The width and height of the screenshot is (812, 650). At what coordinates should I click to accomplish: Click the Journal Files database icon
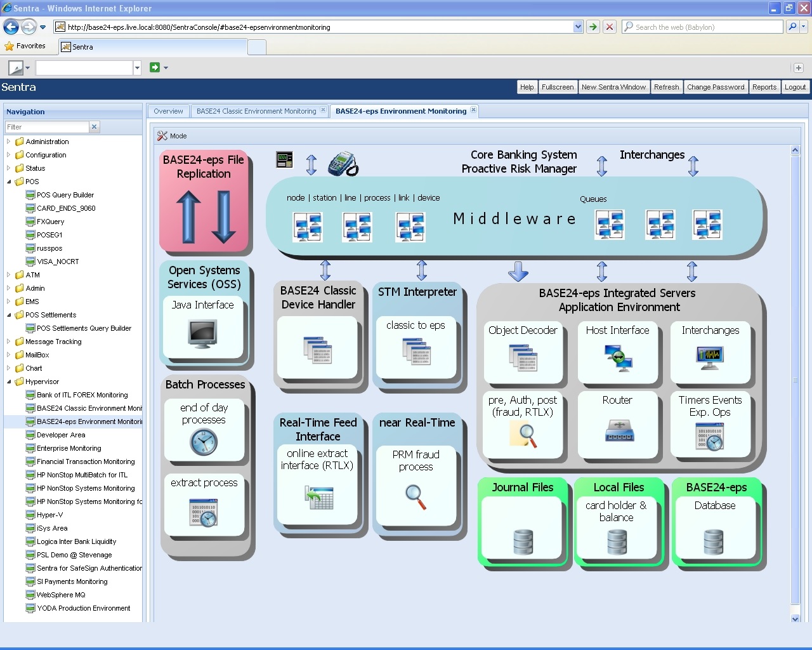(523, 542)
